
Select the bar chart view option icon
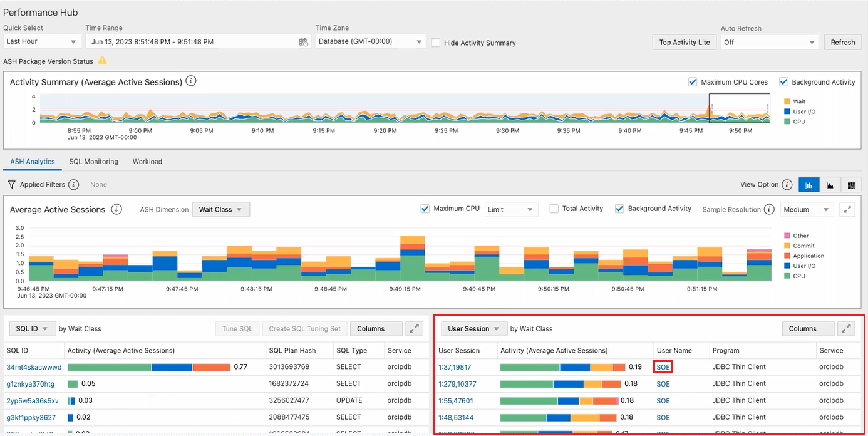click(x=809, y=185)
